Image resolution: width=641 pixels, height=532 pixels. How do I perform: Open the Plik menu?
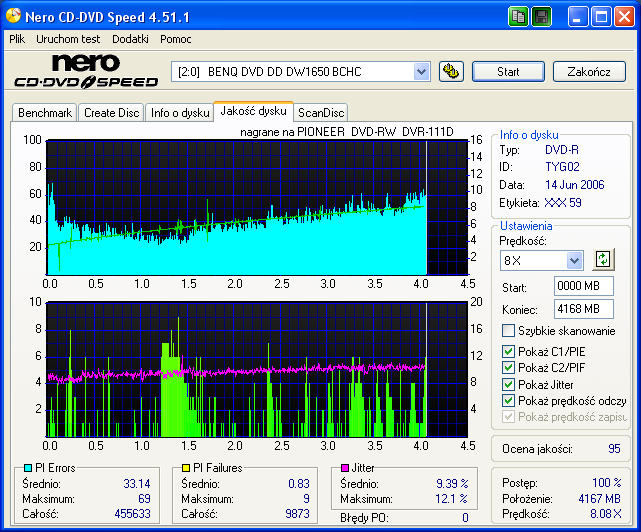[x=17, y=39]
